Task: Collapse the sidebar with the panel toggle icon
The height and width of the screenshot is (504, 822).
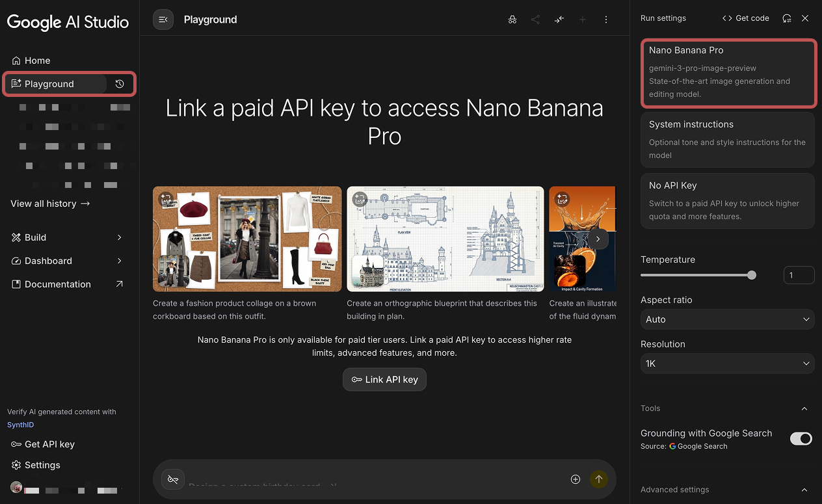Action: click(x=163, y=20)
